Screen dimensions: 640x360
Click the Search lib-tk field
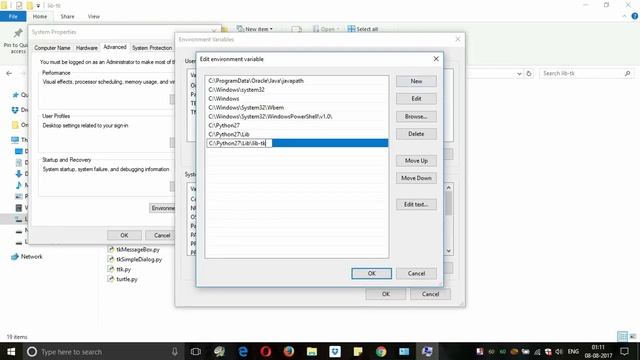tap(586, 73)
